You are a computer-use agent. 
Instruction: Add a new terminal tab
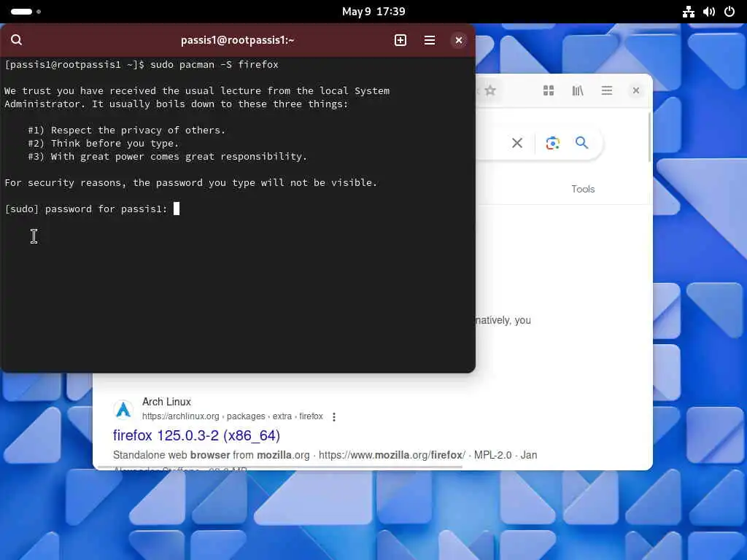400,40
